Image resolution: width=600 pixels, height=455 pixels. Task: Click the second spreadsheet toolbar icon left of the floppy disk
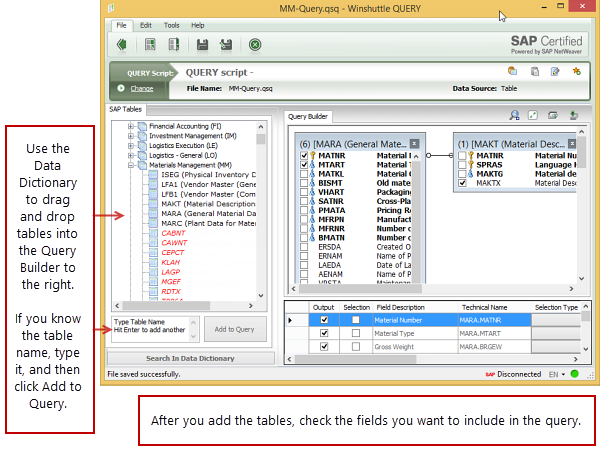174,44
